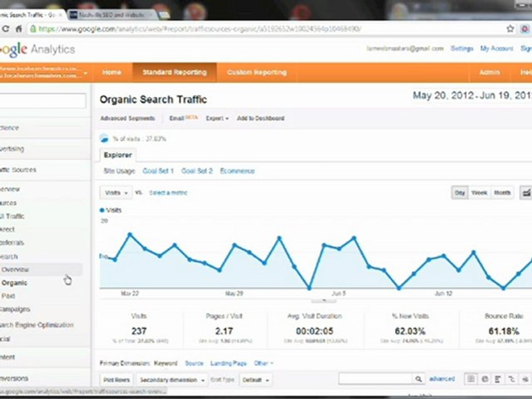Click the extension icon beside the bookmark star
Image resolution: width=532 pixels, height=399 pixels.
[x=525, y=29]
